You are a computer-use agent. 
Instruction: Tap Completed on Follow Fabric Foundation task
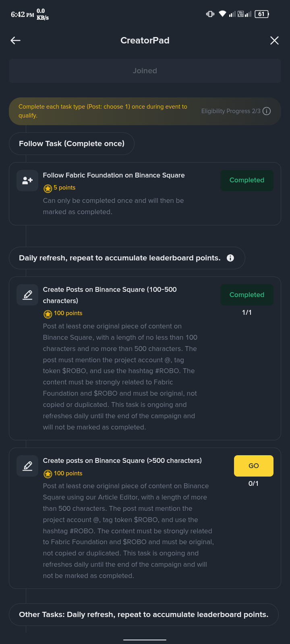click(x=247, y=180)
